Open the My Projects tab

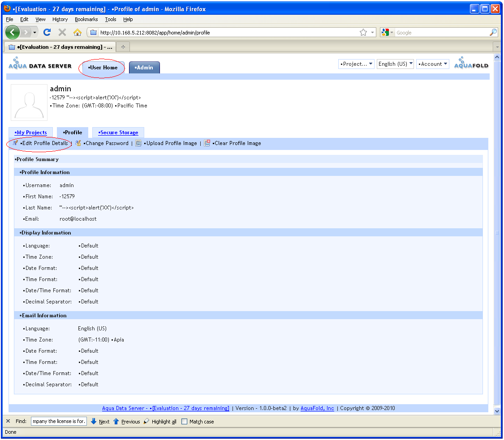pyautogui.click(x=30, y=132)
